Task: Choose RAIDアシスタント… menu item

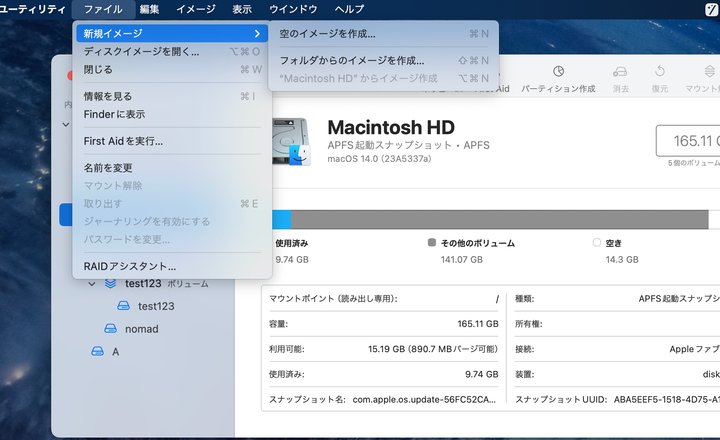Action: pyautogui.click(x=172, y=266)
